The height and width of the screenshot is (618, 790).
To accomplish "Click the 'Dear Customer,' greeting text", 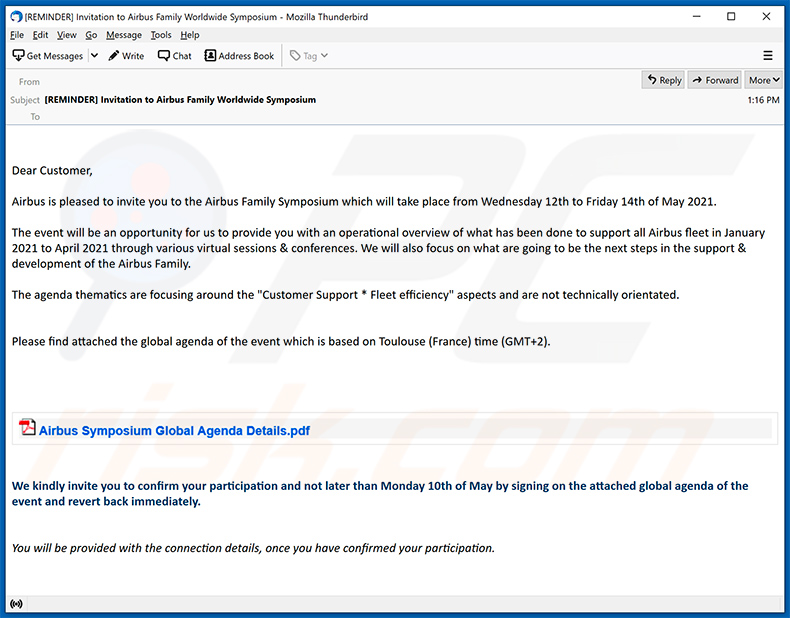I will pyautogui.click(x=52, y=171).
